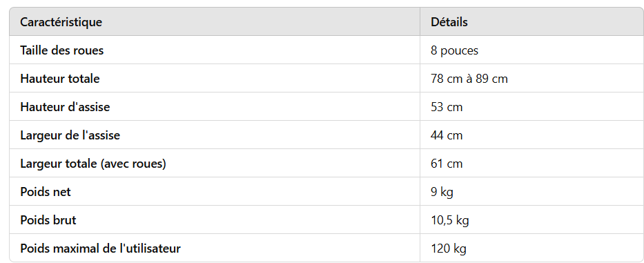Click the Détails column header
644x263 pixels.
(449, 22)
